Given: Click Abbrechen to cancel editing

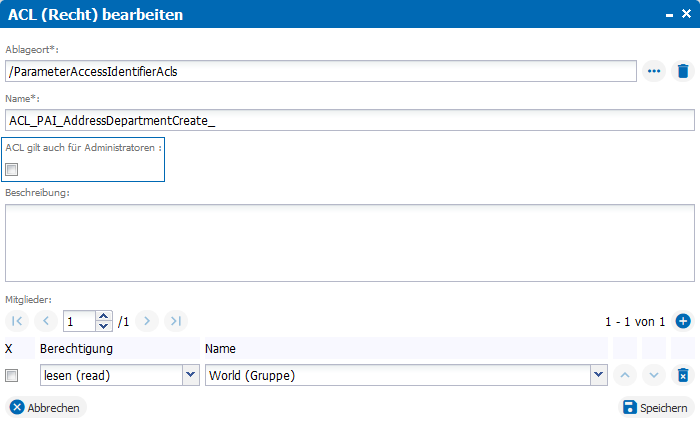Looking at the screenshot, I should point(46,407).
